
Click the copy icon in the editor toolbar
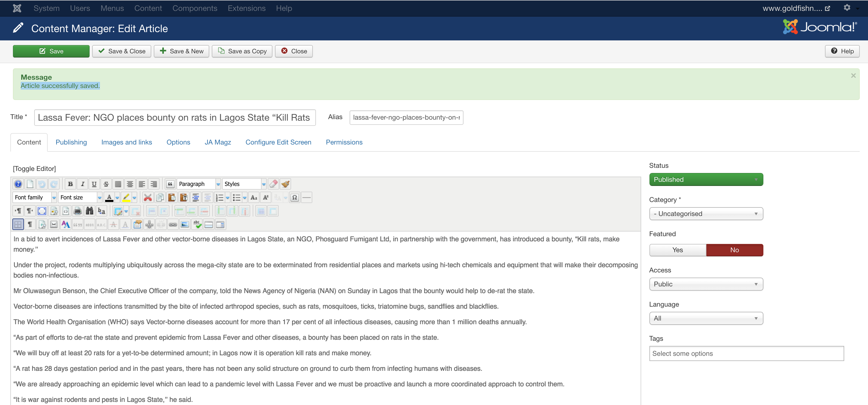(160, 197)
